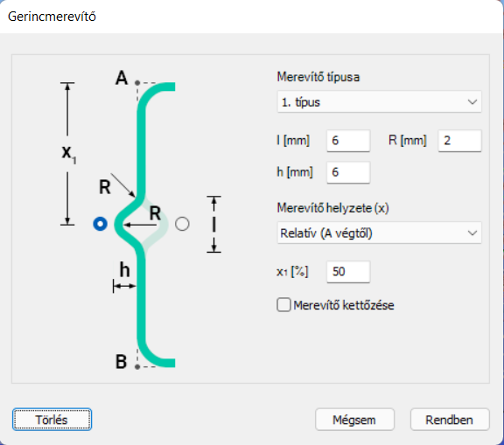Click the Törlés button
Viewport: 504px width, 445px height.
pyautogui.click(x=52, y=420)
